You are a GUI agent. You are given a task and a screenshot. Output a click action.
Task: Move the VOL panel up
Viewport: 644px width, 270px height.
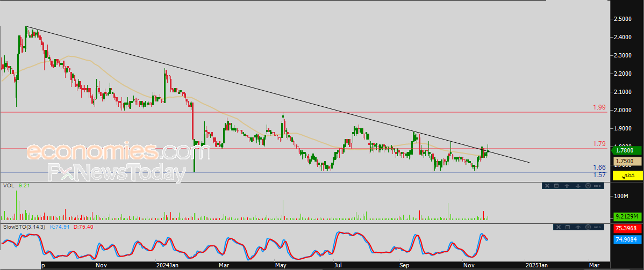click(567, 186)
